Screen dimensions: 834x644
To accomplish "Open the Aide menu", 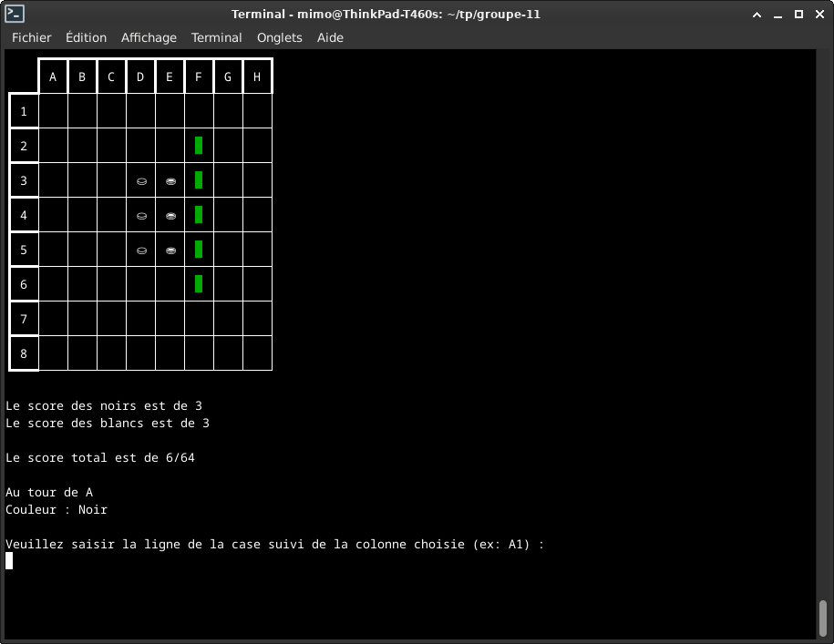I will click(x=330, y=37).
